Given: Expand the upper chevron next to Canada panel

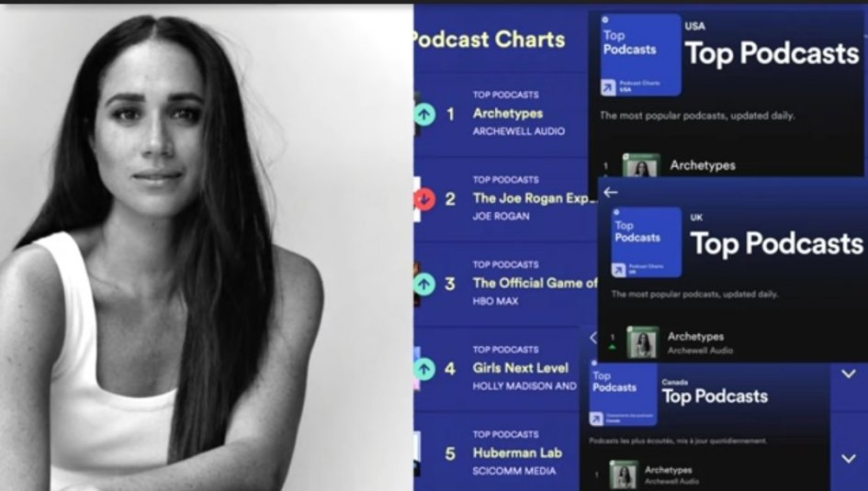Looking at the screenshot, I should click(849, 374).
